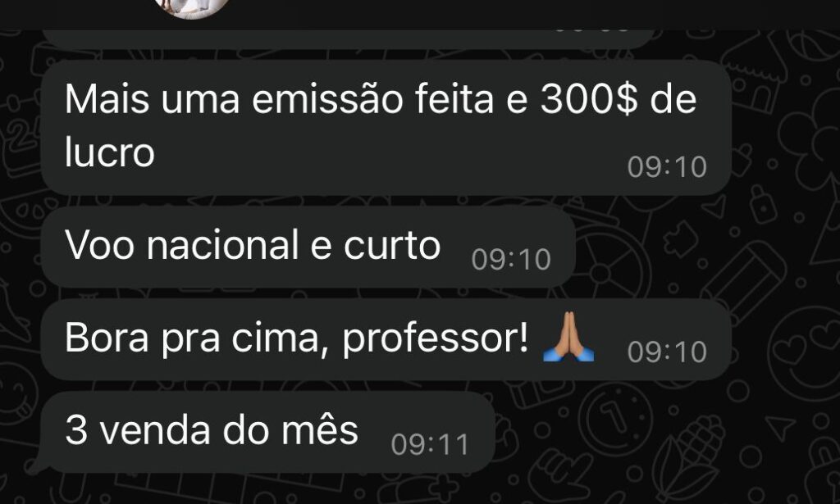Click the word "professor!"
The width and height of the screenshot is (840, 504).
tap(436, 339)
